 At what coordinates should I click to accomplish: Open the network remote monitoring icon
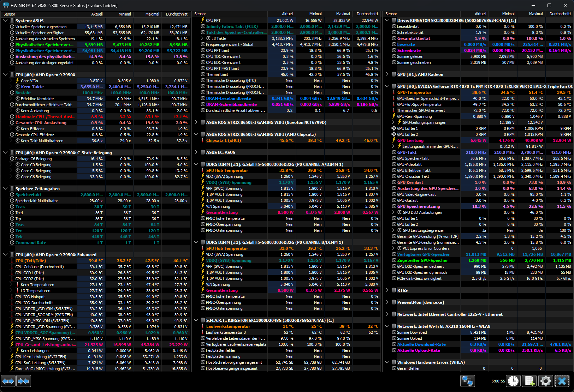tap(467, 381)
